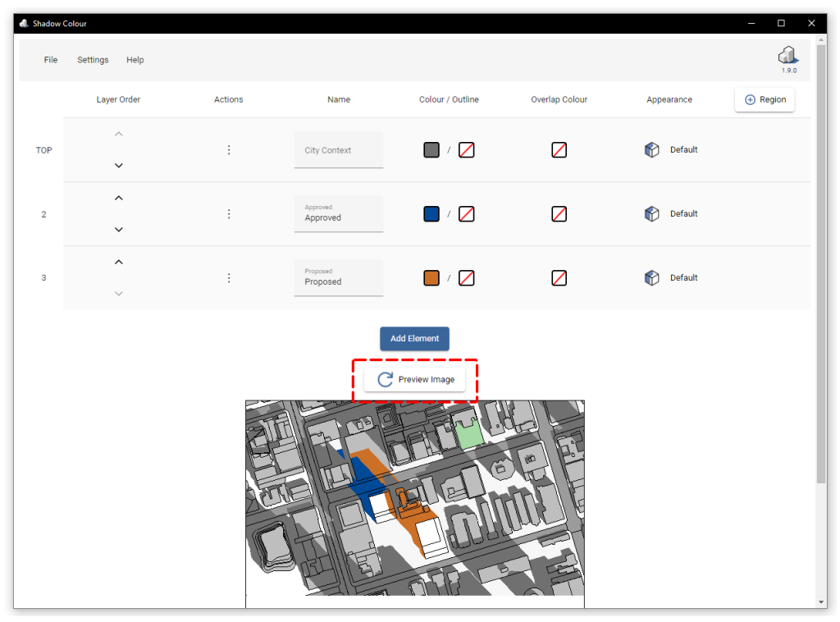Image resolution: width=840 pixels, height=622 pixels.
Task: Open the Default appearance for the Proposed layer
Action: (x=651, y=277)
